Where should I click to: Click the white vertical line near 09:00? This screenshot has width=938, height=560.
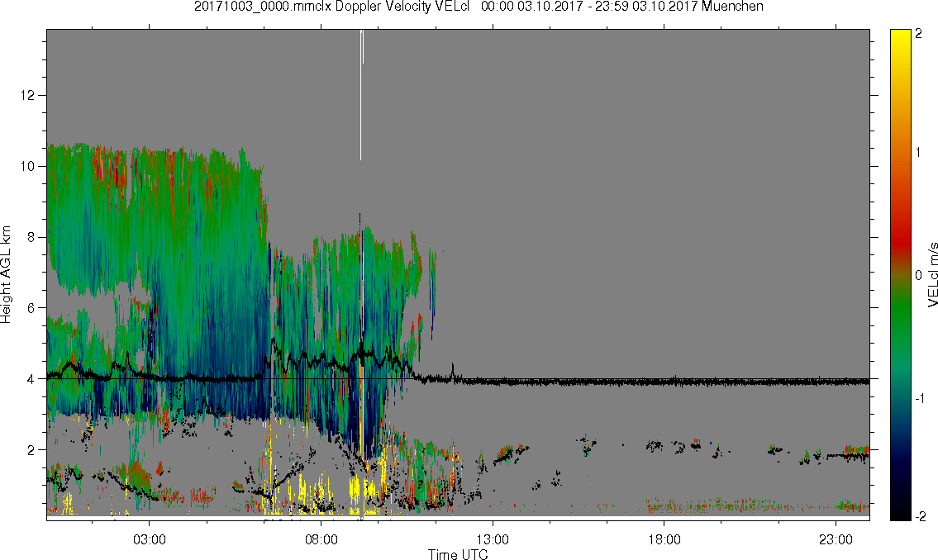click(360, 94)
